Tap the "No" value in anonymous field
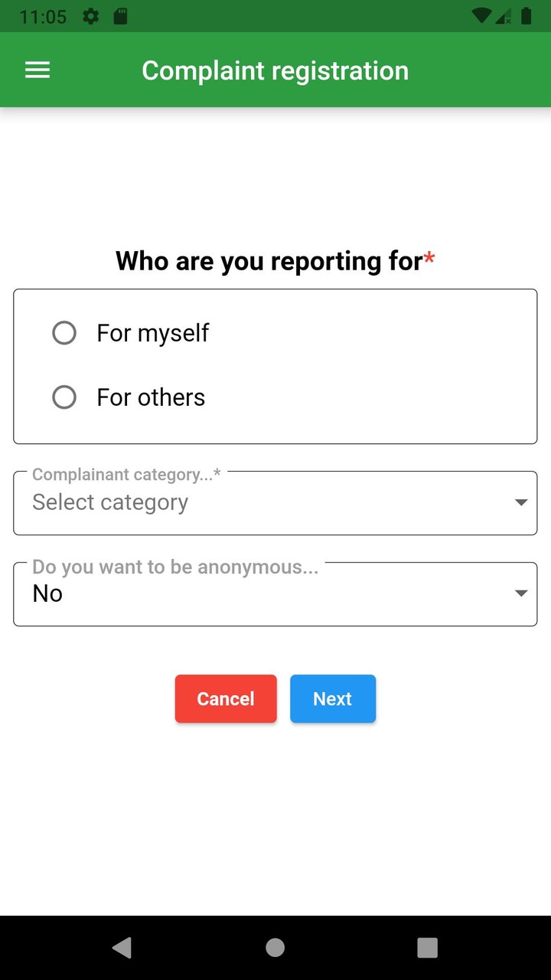551x980 pixels. tap(47, 593)
